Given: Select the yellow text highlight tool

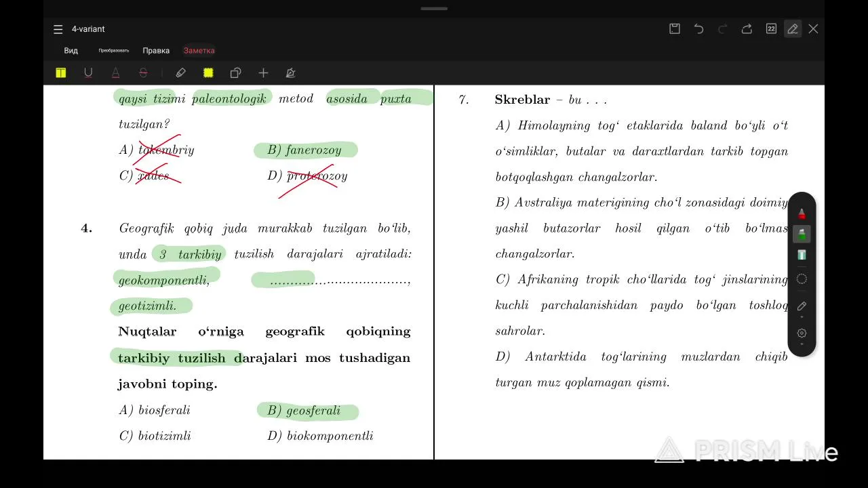Looking at the screenshot, I should click(61, 73).
